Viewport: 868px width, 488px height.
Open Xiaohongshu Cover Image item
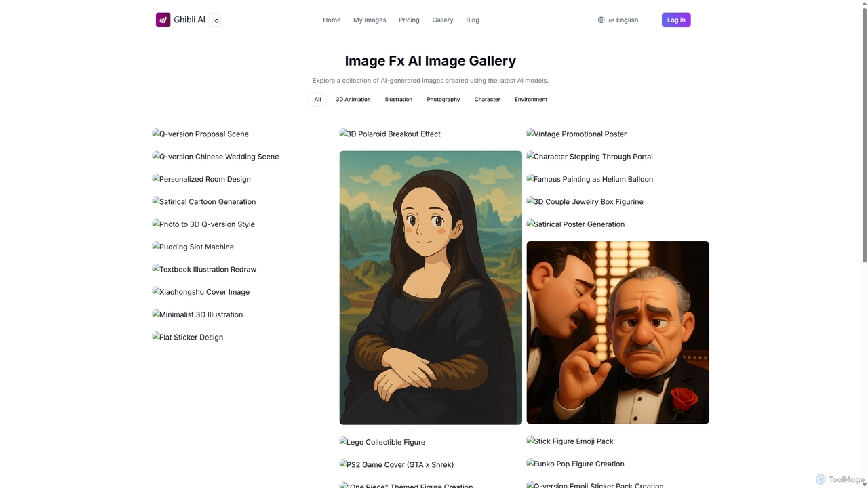(x=201, y=292)
